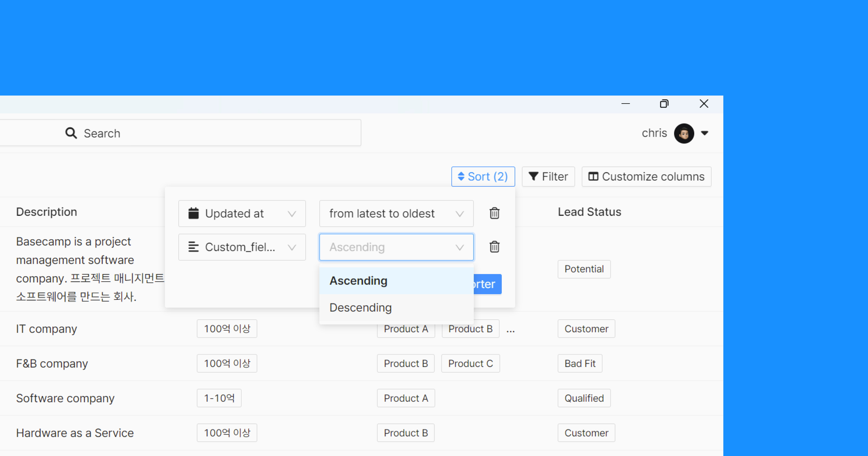Focus the Search input field
Image resolution: width=868 pixels, height=456 pixels.
coord(180,133)
